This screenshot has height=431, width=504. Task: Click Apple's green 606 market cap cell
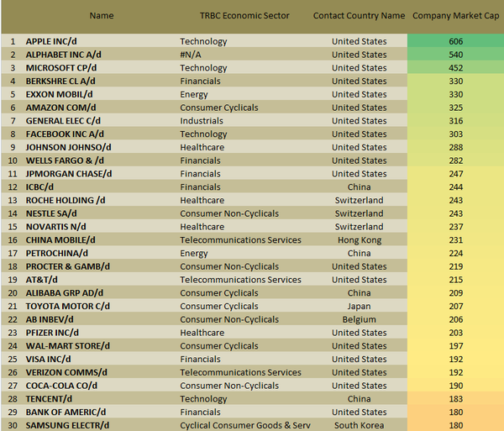pyautogui.click(x=455, y=41)
